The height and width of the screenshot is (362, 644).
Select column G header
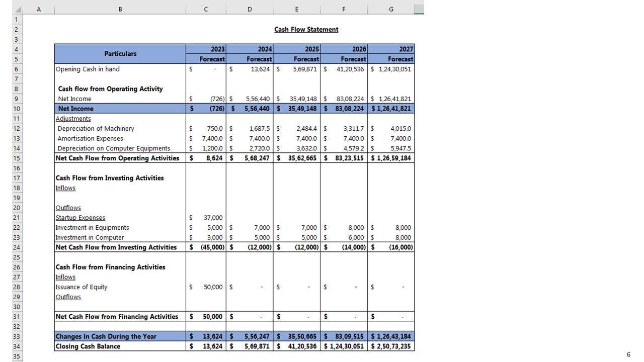tap(391, 9)
